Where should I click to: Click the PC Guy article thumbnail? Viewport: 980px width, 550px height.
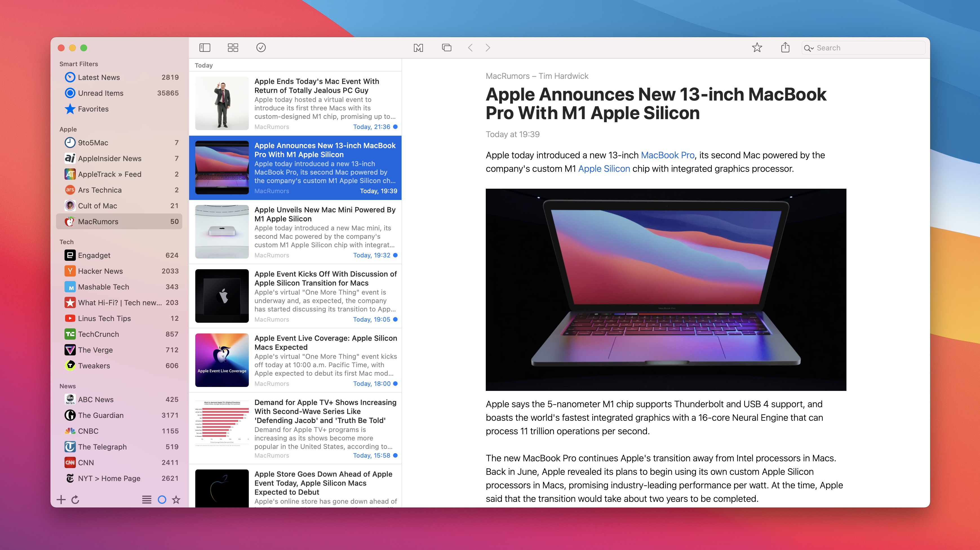(x=222, y=103)
